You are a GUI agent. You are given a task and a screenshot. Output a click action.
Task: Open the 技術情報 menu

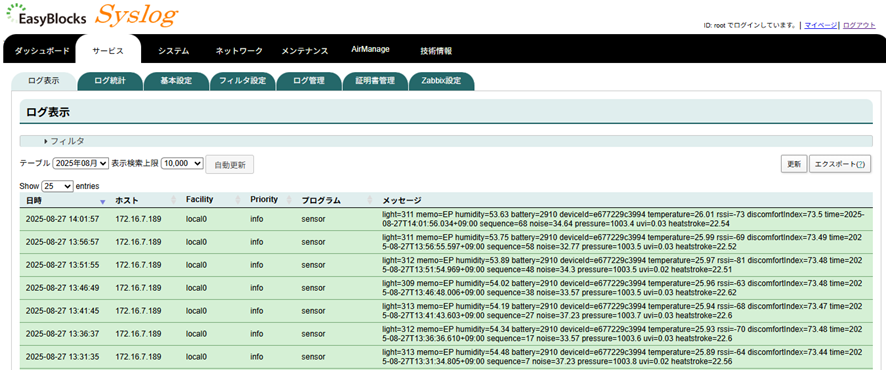[x=436, y=51]
